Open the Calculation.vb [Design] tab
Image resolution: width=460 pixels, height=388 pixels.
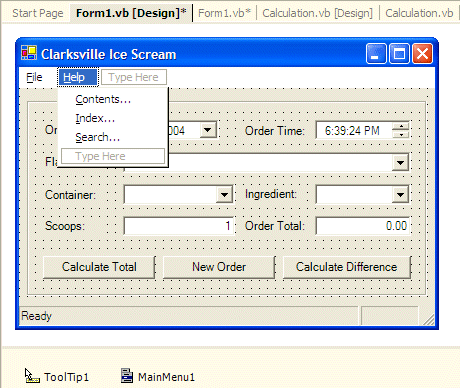pos(318,13)
